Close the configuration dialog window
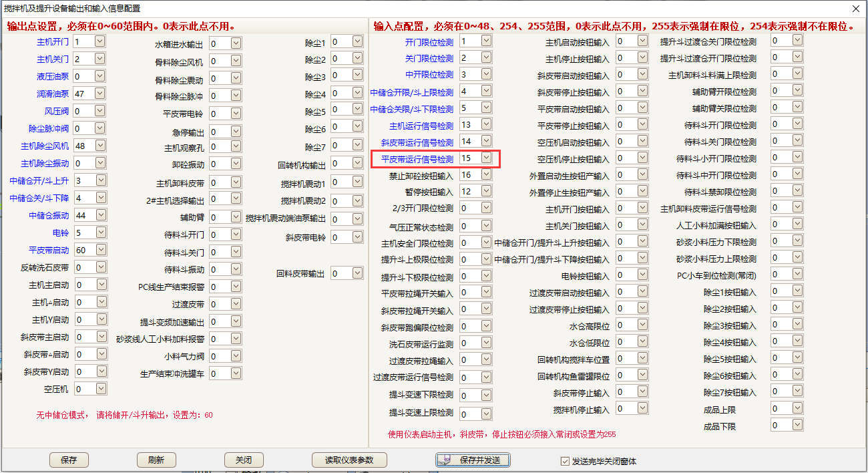Viewport: 868px width, 473px height. [x=855, y=8]
